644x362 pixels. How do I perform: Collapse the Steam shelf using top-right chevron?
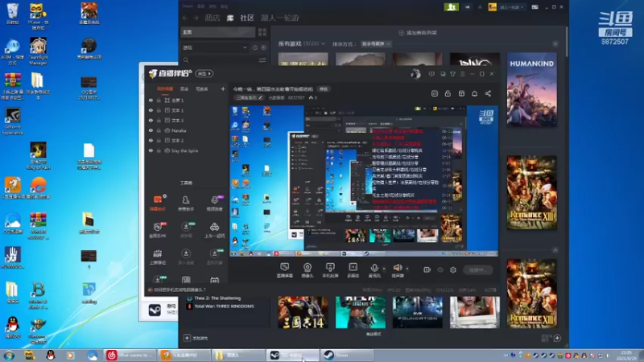[555, 43]
